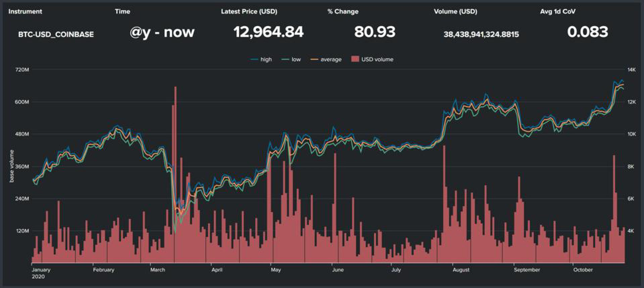Screen dimensions: 644x288
Task: Click the July axis label
Action: tap(396, 270)
